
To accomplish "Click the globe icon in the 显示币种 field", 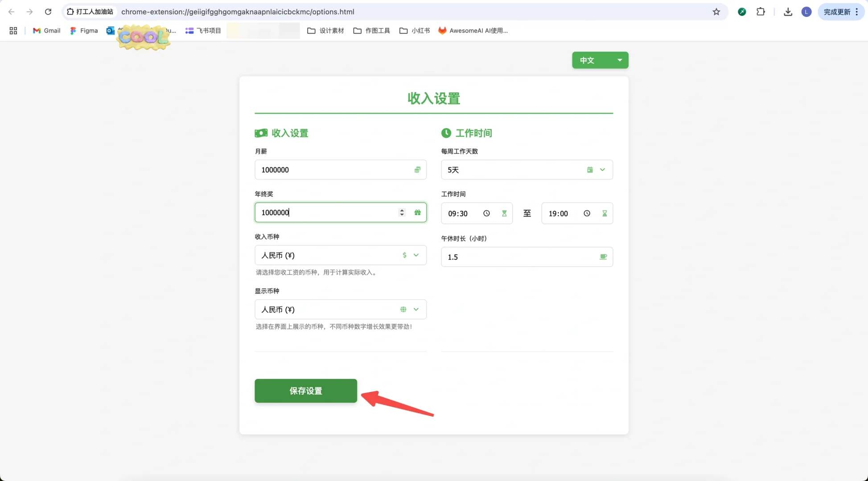I will (403, 309).
